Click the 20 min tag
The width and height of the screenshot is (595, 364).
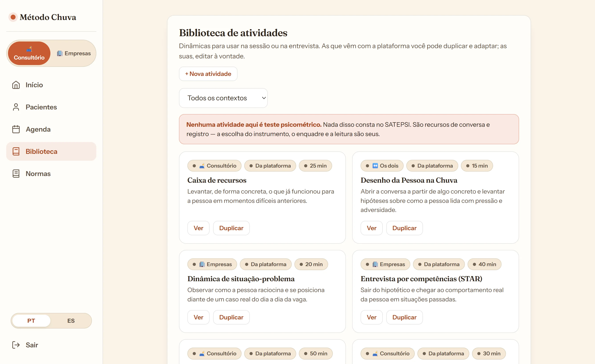click(x=311, y=264)
